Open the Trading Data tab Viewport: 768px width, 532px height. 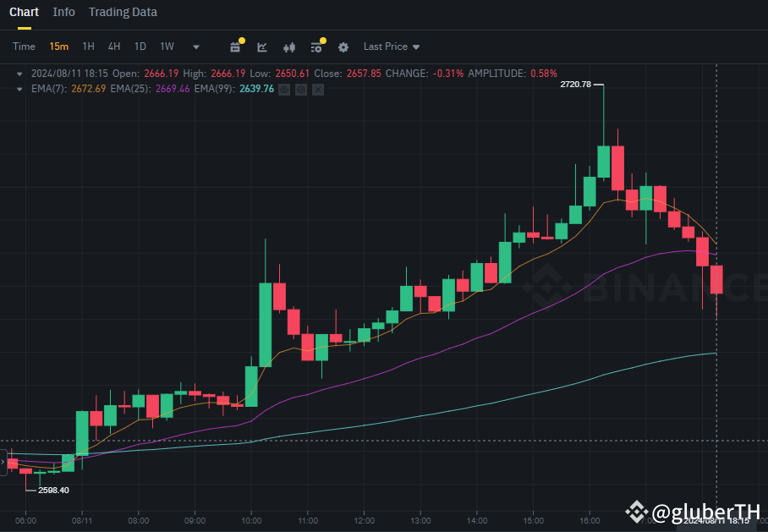[x=123, y=12]
